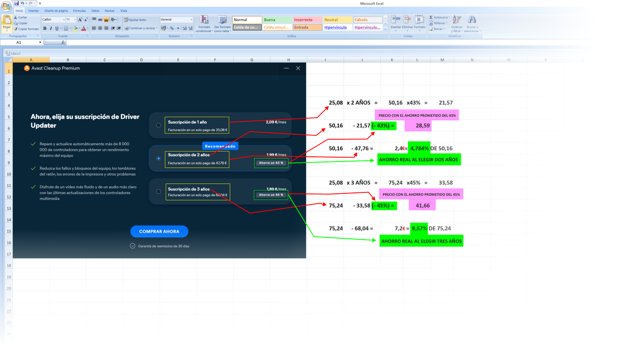Viewport: 617px width, 364px height.
Task: Click Buscar y seleccionar binoculars
Action: (472, 24)
